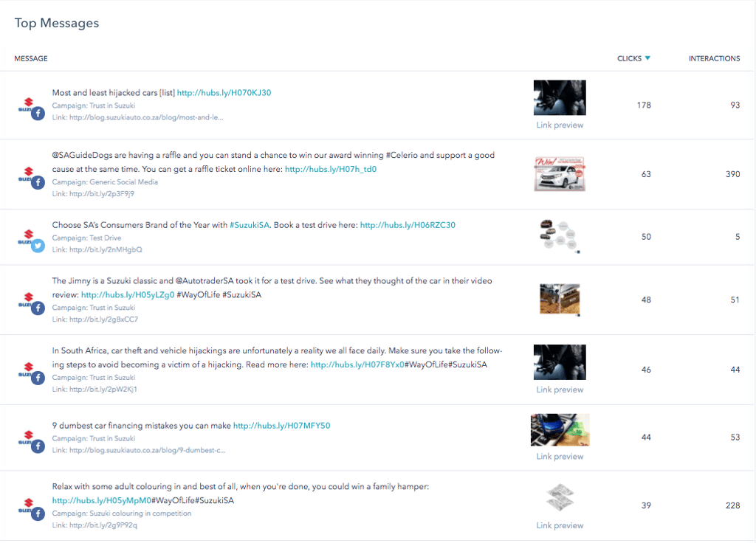Screen dimensions: 756x543
Task: Click 'Most and least hijacked cars [list]' text
Action: tap(113, 92)
